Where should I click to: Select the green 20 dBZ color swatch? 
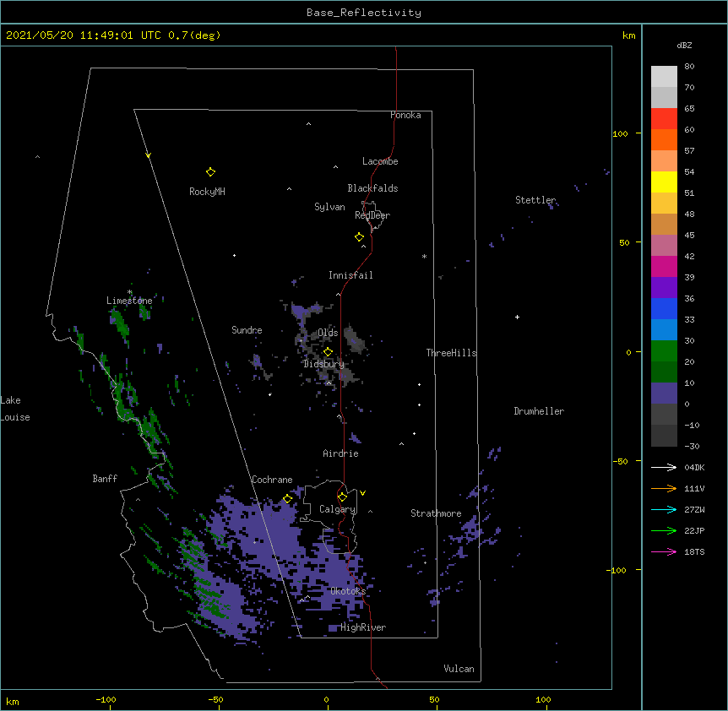(x=664, y=351)
